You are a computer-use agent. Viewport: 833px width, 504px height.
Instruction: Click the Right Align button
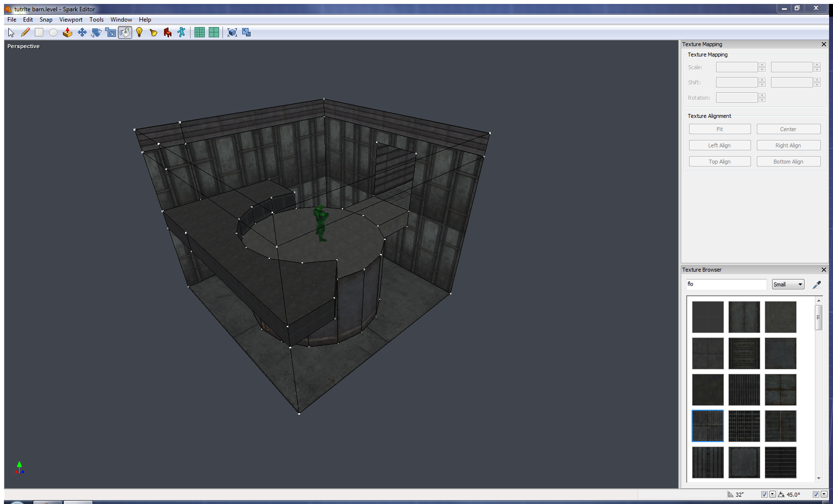(x=788, y=145)
